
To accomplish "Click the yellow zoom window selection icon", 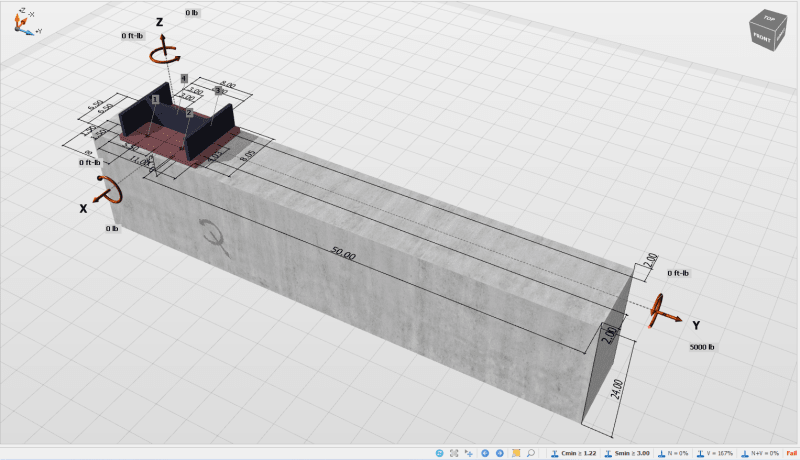I will coord(516,453).
